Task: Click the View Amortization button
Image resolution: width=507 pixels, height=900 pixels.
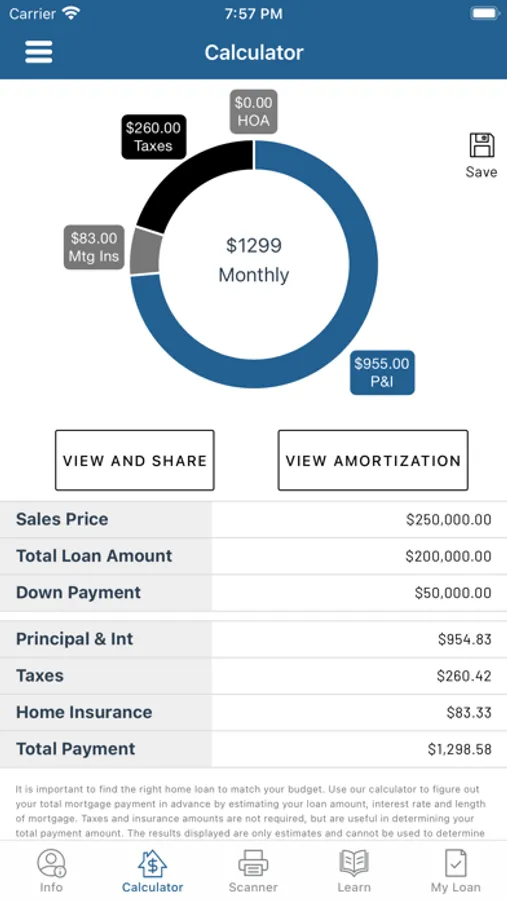Action: tap(373, 460)
